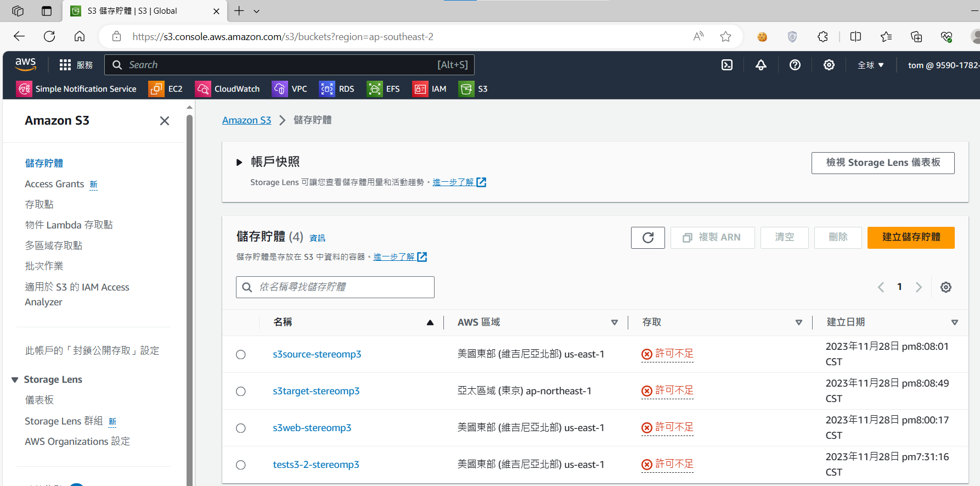Image resolution: width=980 pixels, height=486 pixels.
Task: Open the EFS service shortcut
Action: [384, 88]
